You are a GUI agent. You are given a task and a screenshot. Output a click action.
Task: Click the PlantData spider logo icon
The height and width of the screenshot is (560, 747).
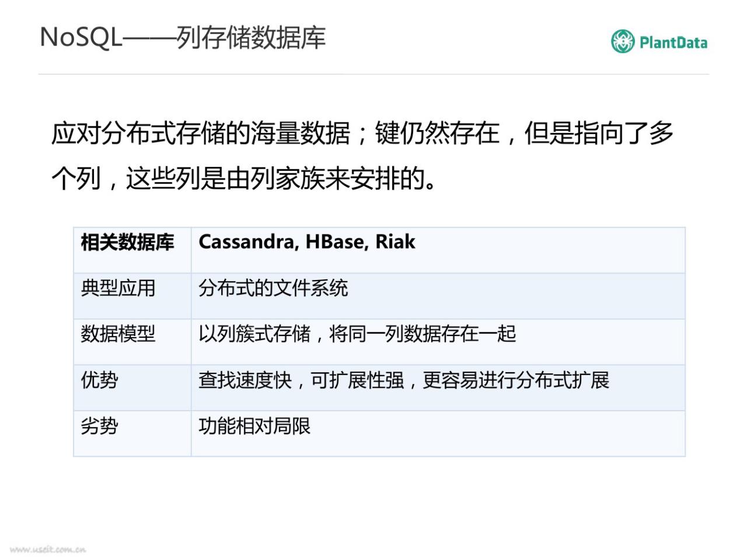click(x=622, y=41)
